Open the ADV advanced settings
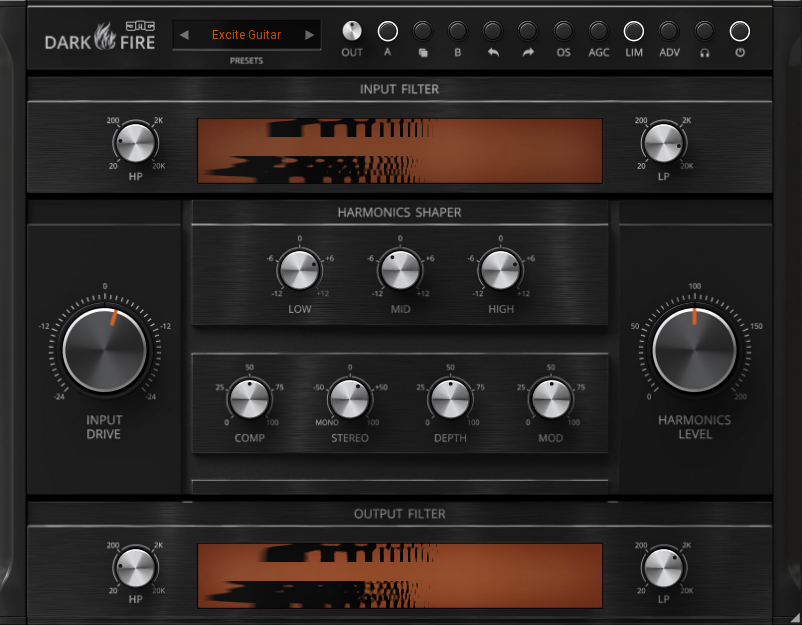Image resolution: width=802 pixels, height=625 pixels. [669, 30]
